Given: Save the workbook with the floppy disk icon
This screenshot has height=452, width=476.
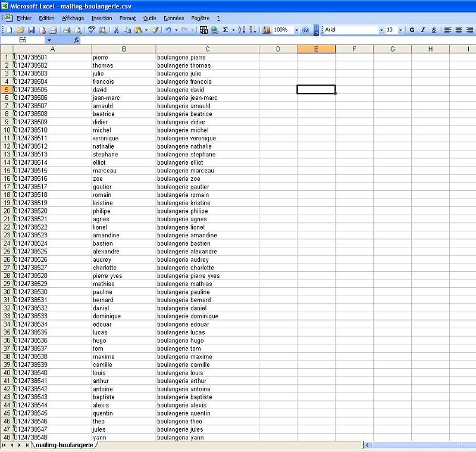Looking at the screenshot, I should click(x=32, y=30).
